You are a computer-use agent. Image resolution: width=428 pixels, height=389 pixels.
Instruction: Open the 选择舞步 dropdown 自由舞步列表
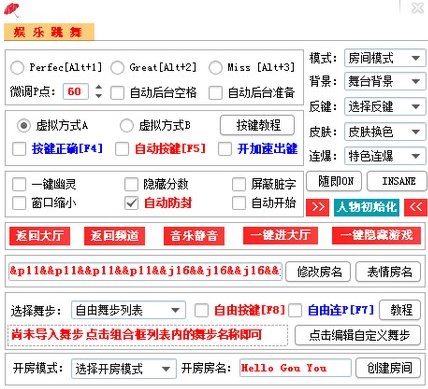(x=128, y=310)
